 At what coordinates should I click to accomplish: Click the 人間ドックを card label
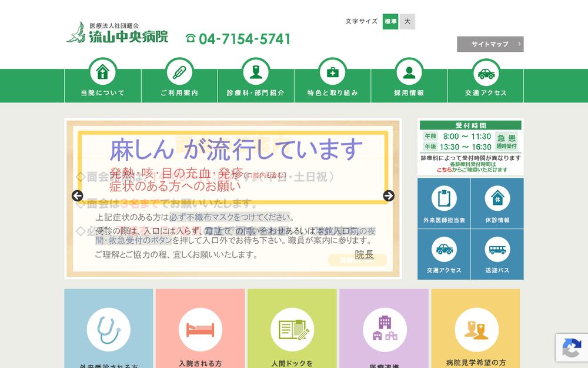292,363
